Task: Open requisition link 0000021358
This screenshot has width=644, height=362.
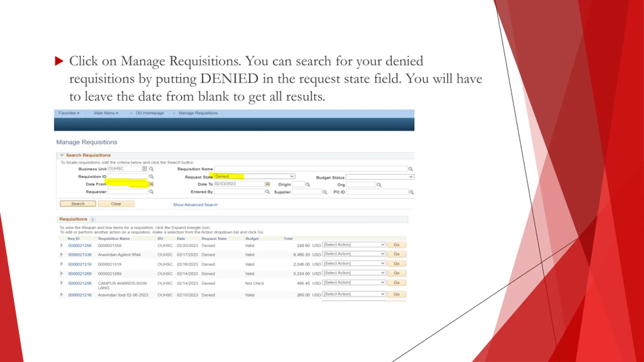Action: (80, 245)
